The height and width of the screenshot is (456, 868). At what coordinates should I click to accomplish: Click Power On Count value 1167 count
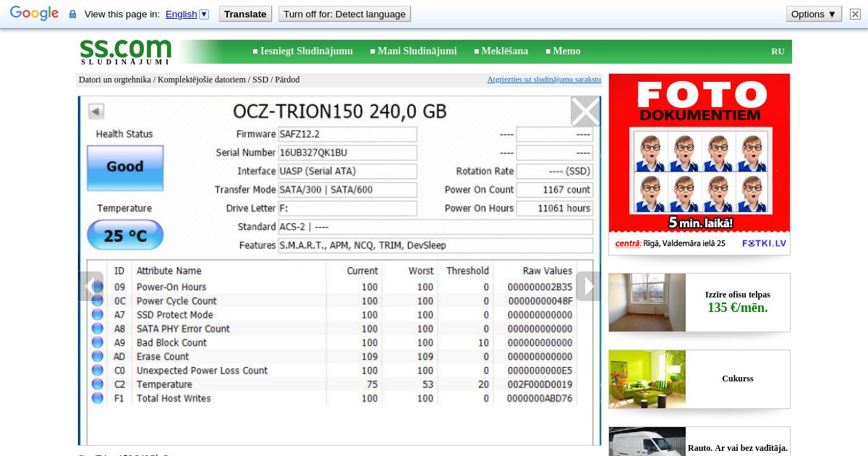click(555, 190)
